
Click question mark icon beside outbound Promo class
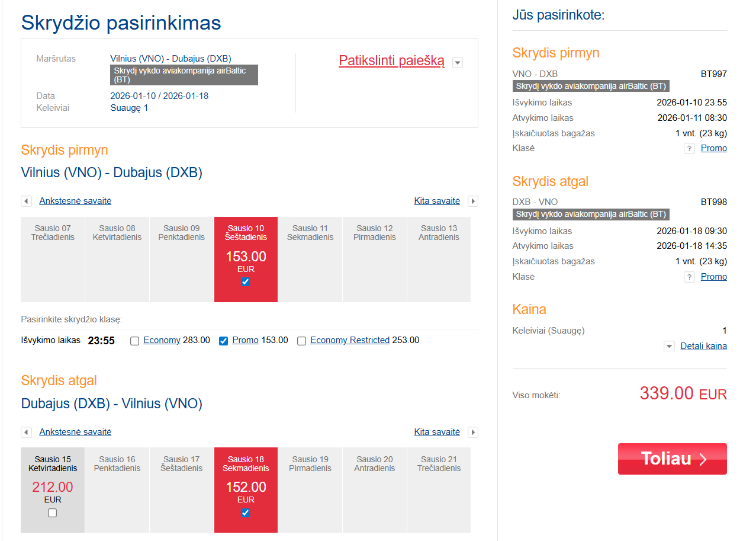point(689,149)
